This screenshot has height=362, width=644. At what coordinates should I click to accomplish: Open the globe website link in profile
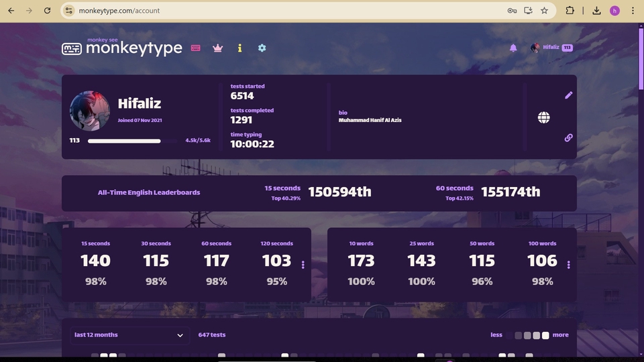[544, 117]
